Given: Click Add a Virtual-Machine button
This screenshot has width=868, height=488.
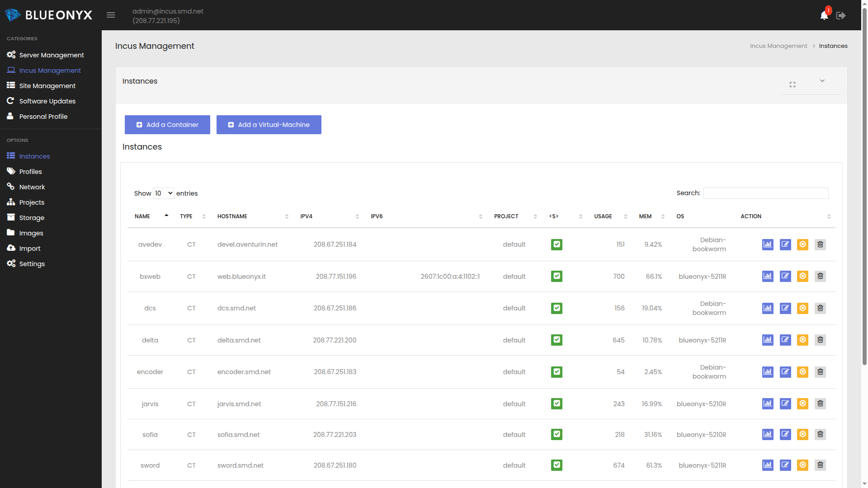Looking at the screenshot, I should tap(269, 125).
